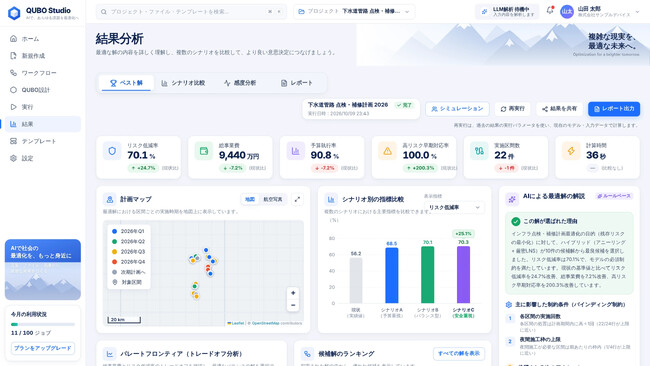Click the QUBO Studio logo icon
650x366 pixels.
point(14,13)
